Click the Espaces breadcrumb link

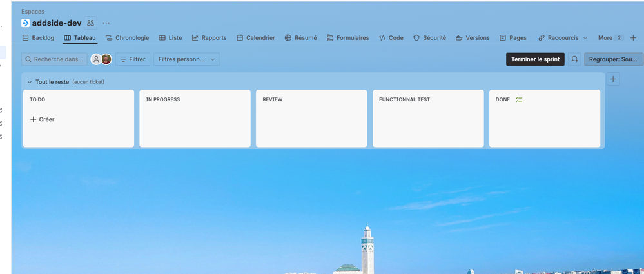[33, 12]
